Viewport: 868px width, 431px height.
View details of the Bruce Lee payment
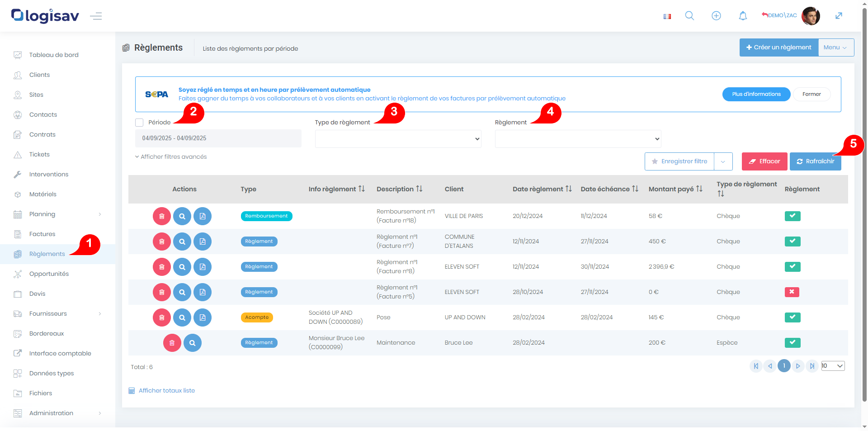tap(193, 343)
